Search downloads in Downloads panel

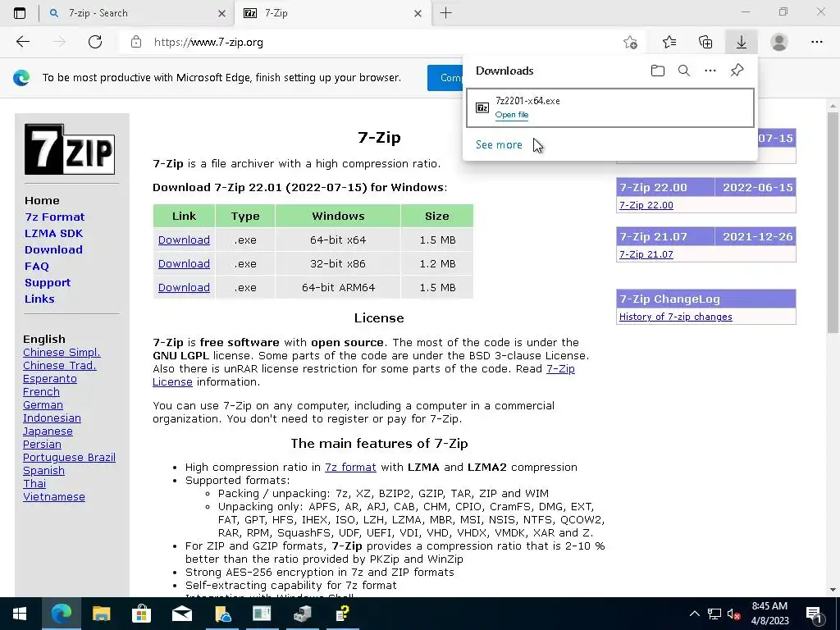[684, 71]
